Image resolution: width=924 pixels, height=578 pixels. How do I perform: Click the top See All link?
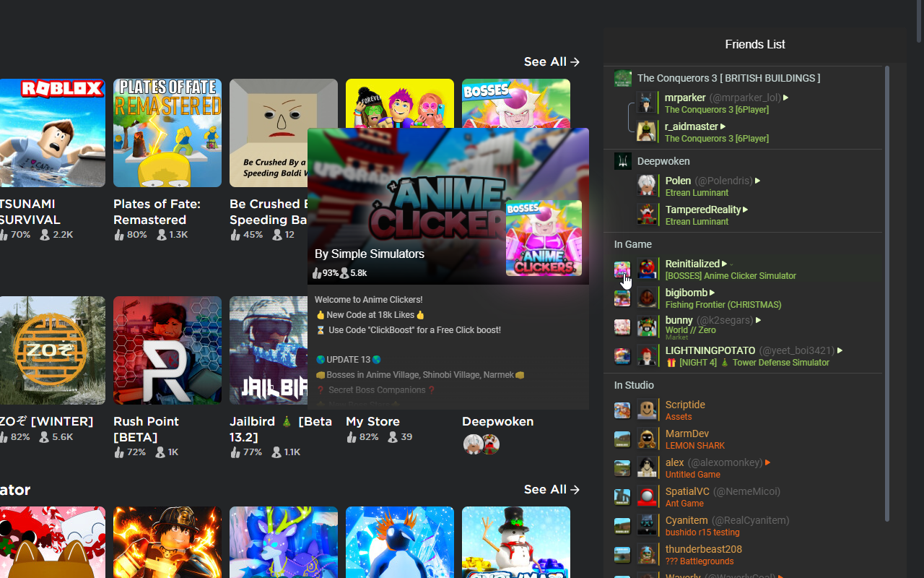pyautogui.click(x=552, y=62)
